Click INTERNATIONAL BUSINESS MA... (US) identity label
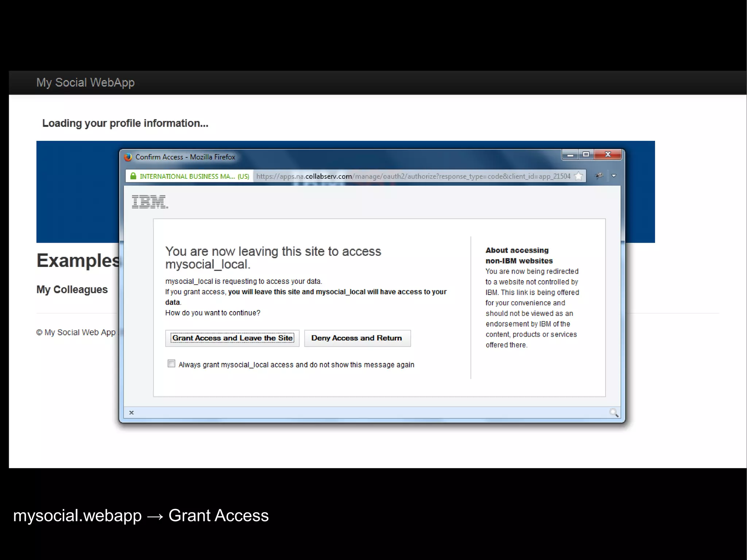The width and height of the screenshot is (747, 560). pyautogui.click(x=194, y=177)
